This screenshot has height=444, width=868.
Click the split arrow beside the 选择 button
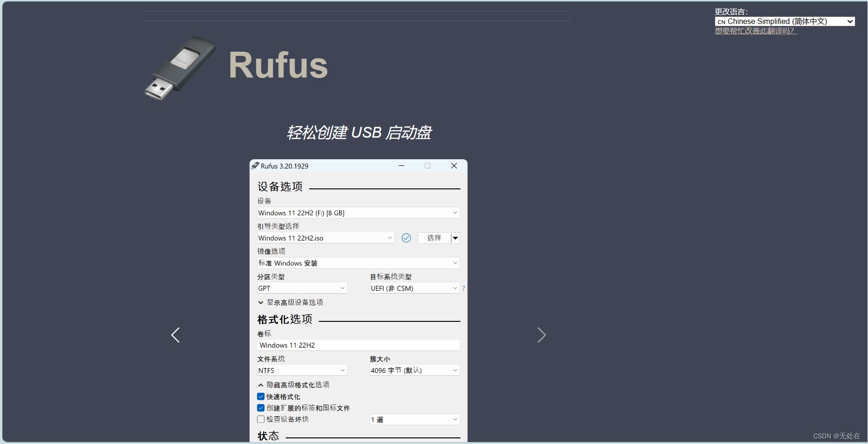point(454,238)
